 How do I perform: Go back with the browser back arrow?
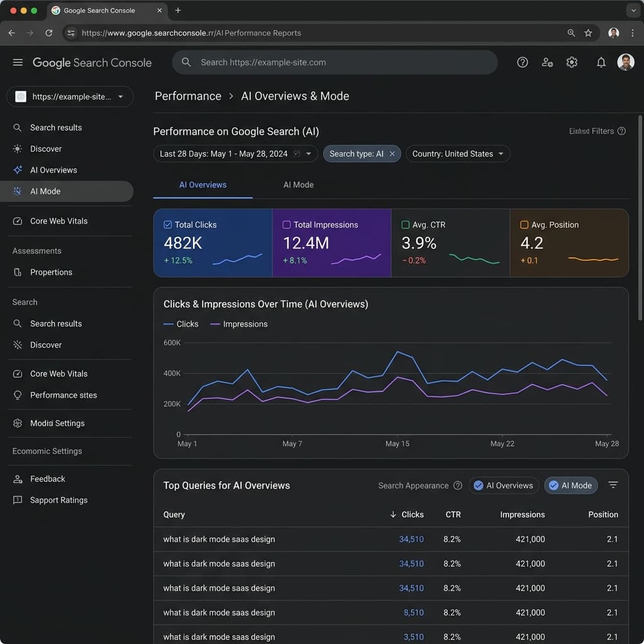click(x=12, y=33)
